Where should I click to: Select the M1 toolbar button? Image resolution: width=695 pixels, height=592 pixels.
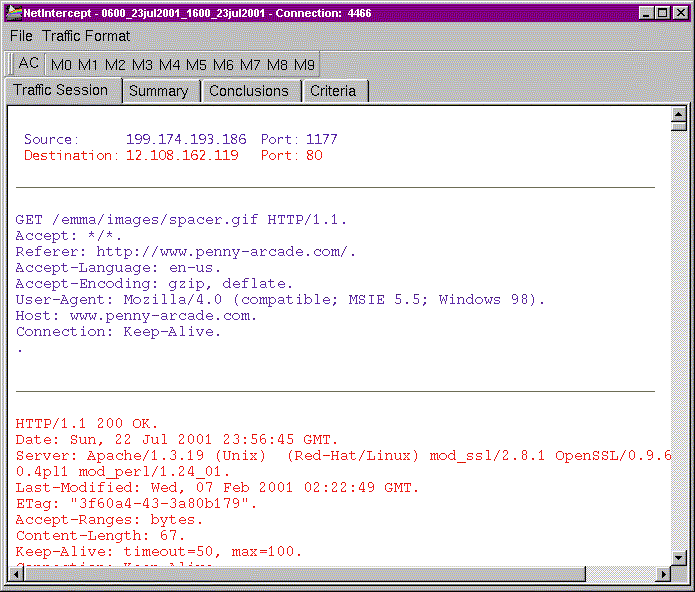(88, 65)
